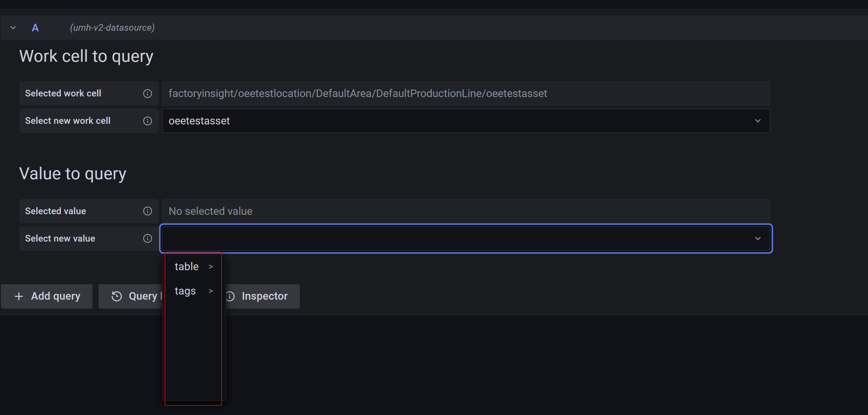Expand the table submenu arrow
The image size is (868, 415).
pos(211,267)
